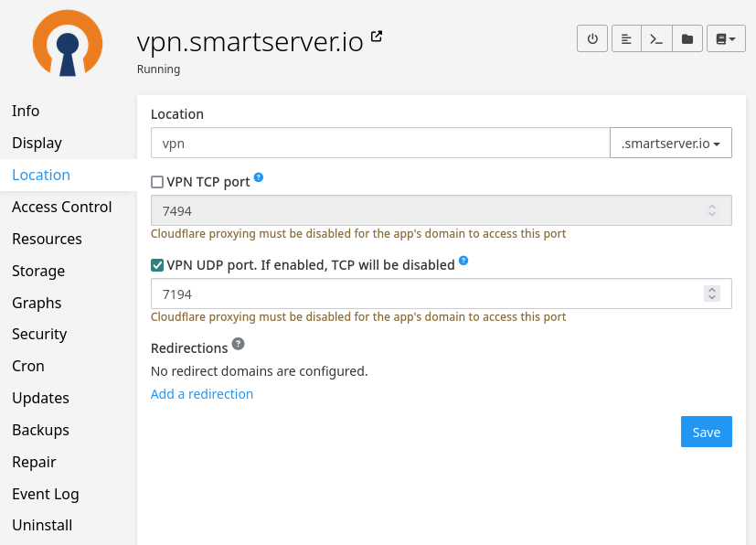Screen dimensions: 756x545
Task: Open the file manager folder icon
Action: 687,39
